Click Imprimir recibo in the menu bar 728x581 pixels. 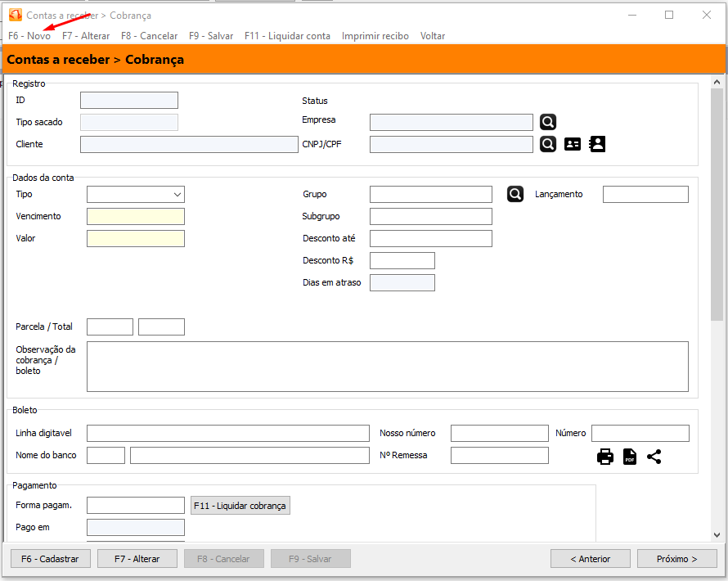pyautogui.click(x=375, y=36)
